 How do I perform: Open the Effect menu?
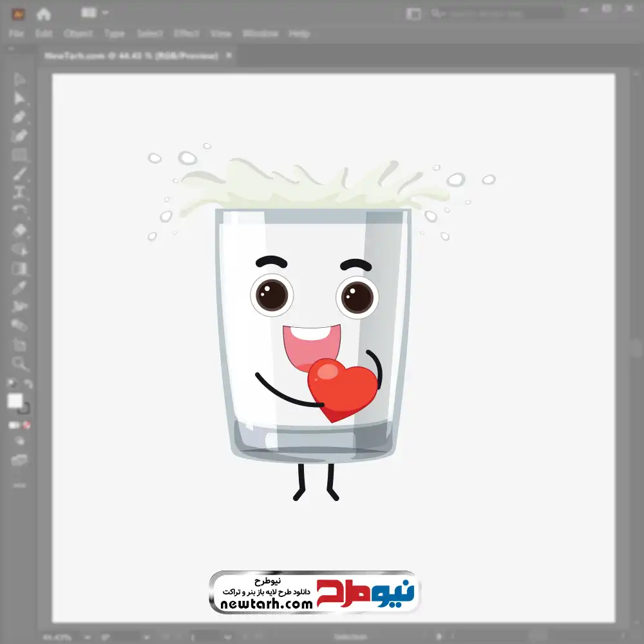coord(186,33)
